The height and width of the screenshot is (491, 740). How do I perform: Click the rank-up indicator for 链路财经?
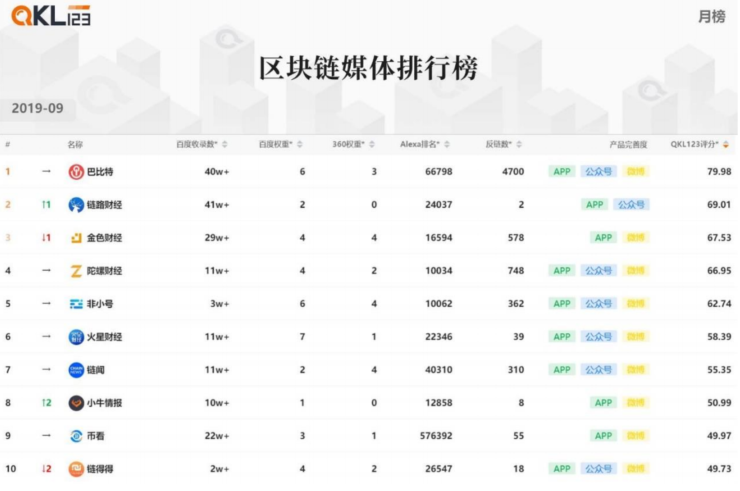point(46,205)
